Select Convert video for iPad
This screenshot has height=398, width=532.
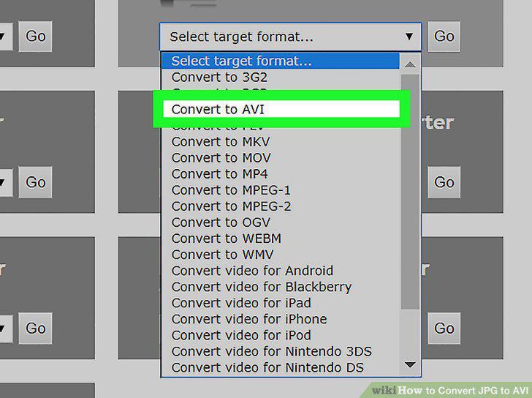coord(281,303)
